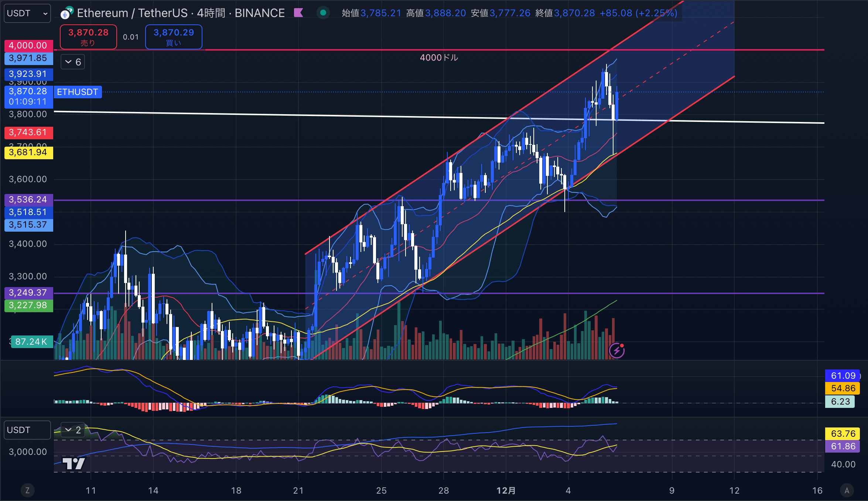Viewport: 868px width, 501px height.
Task: Click the 12月 date label on time axis
Action: (x=506, y=491)
